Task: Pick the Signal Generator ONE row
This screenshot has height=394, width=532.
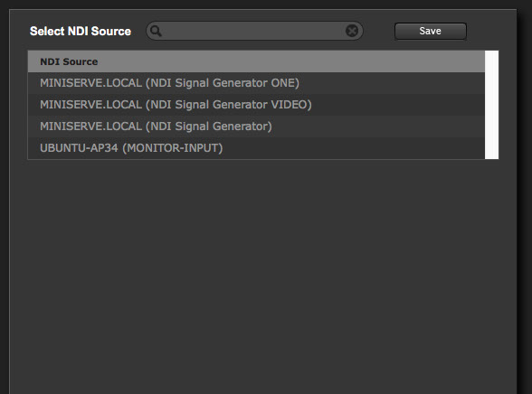Action: pyautogui.click(x=256, y=83)
